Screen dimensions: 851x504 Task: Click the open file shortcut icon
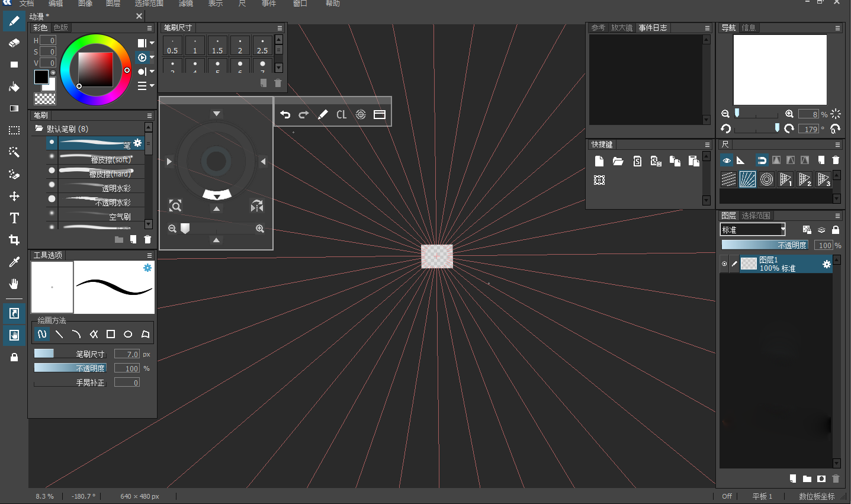point(618,161)
